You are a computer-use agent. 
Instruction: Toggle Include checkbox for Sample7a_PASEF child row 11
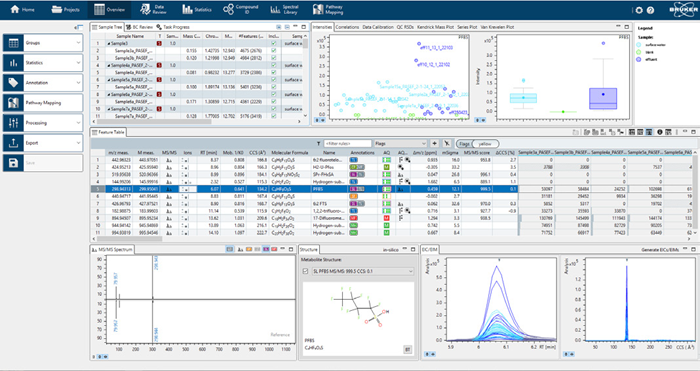click(x=274, y=116)
